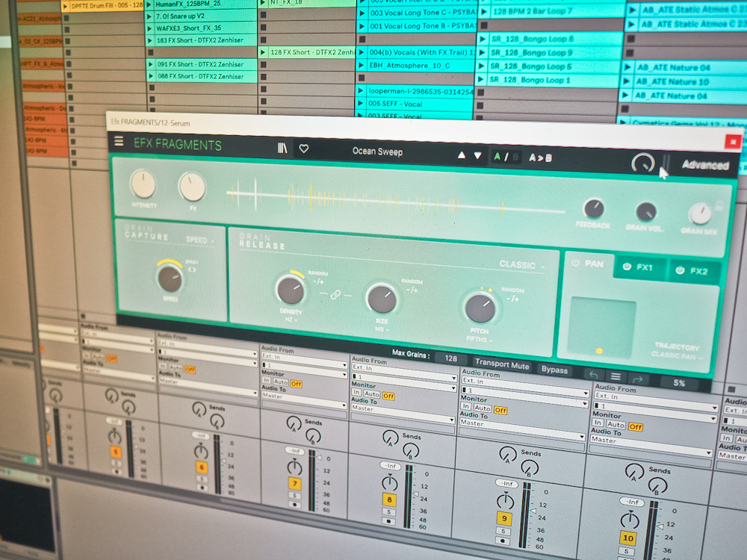Screen dimensions: 747x560
Task: Open the Density HZ unit dropdown
Action: coord(291,320)
